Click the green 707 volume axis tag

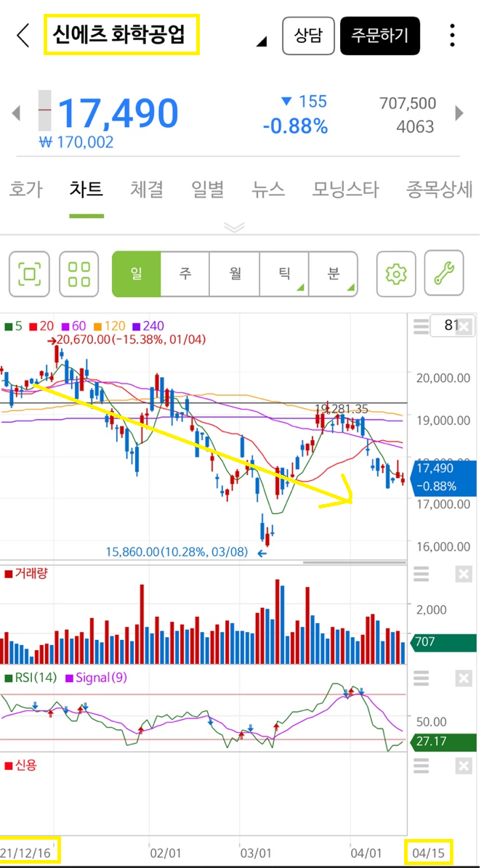(x=443, y=643)
